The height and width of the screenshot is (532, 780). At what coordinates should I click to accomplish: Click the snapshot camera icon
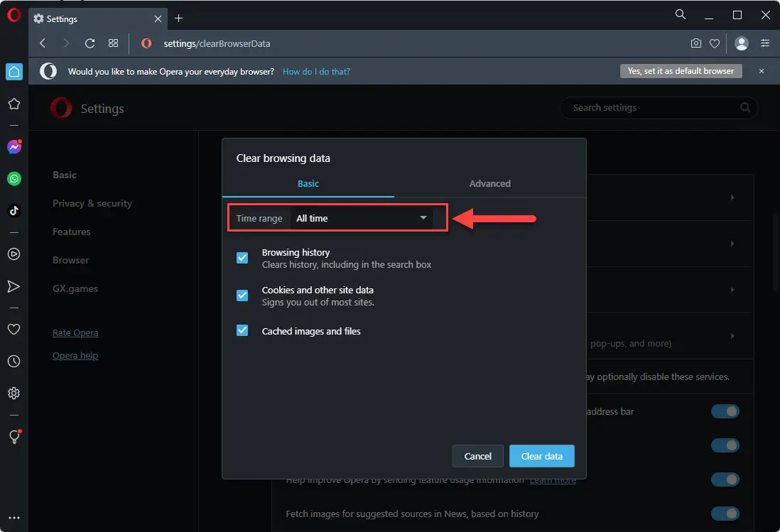click(x=696, y=43)
